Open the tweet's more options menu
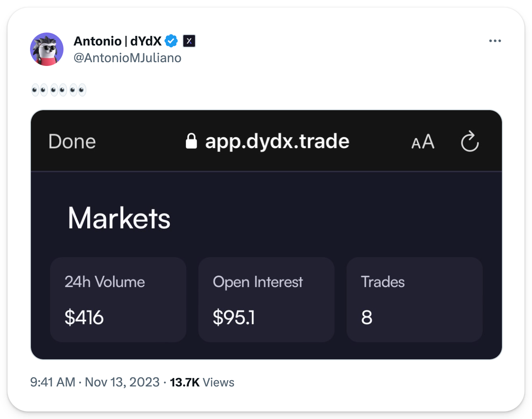This screenshot has width=532, height=419. [495, 41]
